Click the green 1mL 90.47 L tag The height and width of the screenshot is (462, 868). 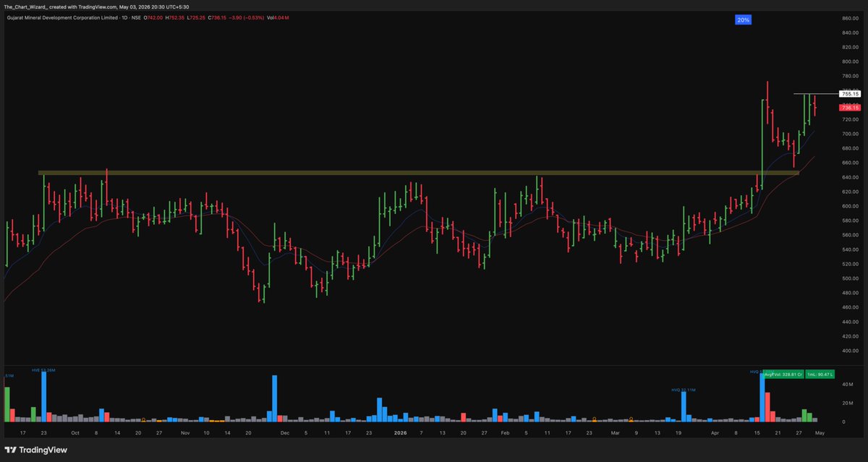[x=821, y=375]
